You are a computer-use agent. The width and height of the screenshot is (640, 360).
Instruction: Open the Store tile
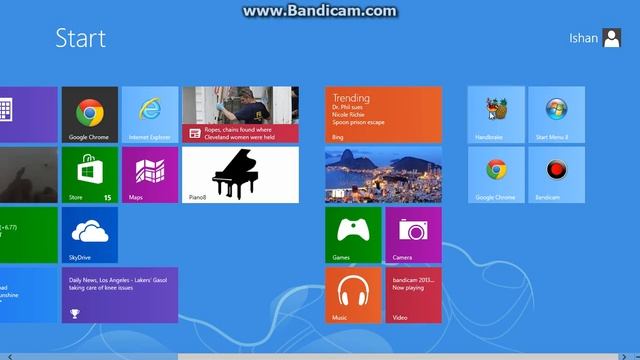[90, 175]
